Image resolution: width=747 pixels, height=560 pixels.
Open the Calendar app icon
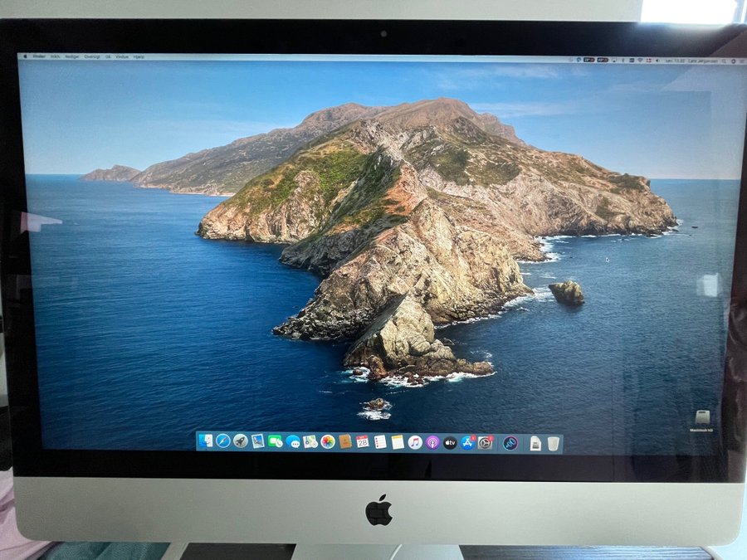363,442
